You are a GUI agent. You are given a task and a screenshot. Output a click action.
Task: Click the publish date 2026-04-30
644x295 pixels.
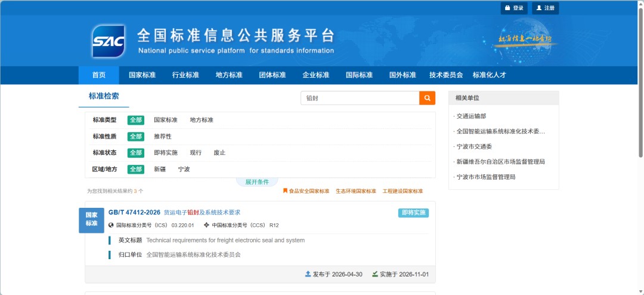pyautogui.click(x=347, y=275)
